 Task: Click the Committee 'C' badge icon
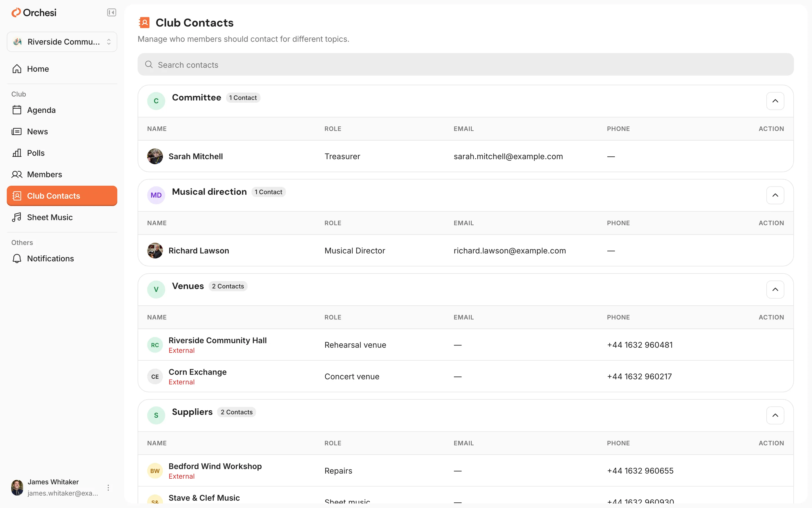point(156,101)
